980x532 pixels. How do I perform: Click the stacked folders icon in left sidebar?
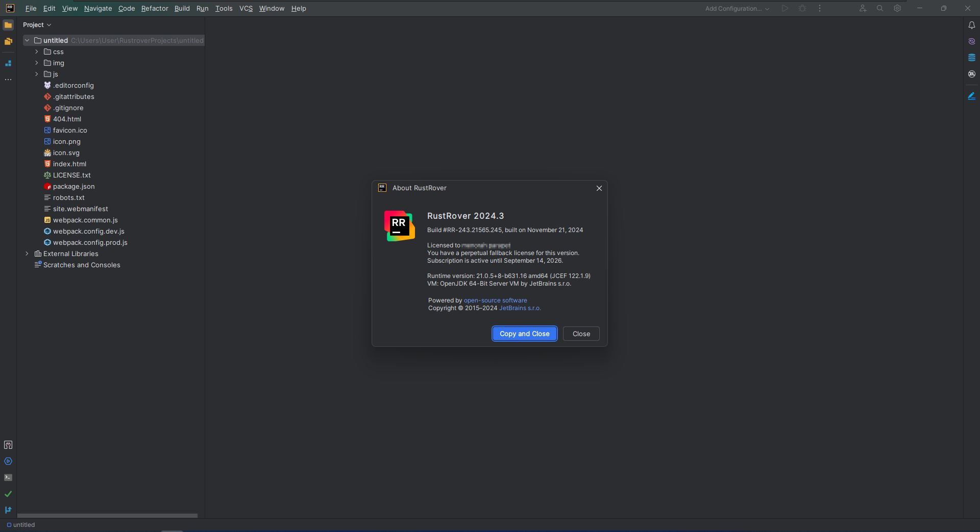coord(8,41)
